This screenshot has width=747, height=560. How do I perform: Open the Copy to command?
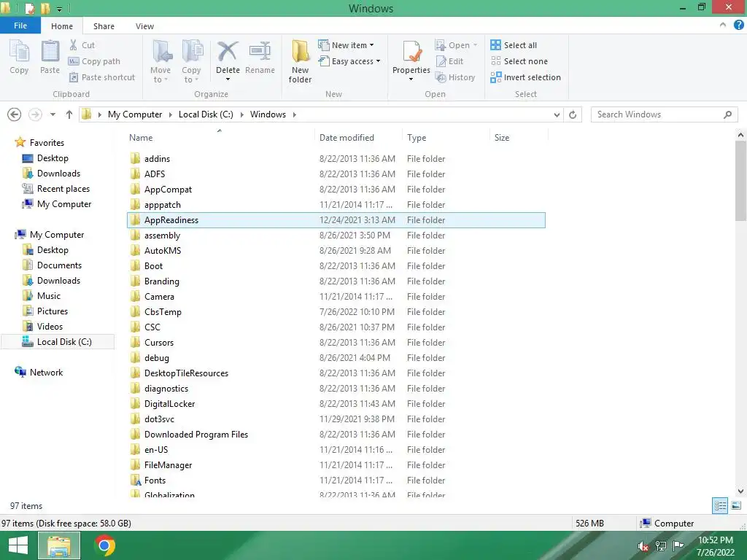(x=191, y=61)
